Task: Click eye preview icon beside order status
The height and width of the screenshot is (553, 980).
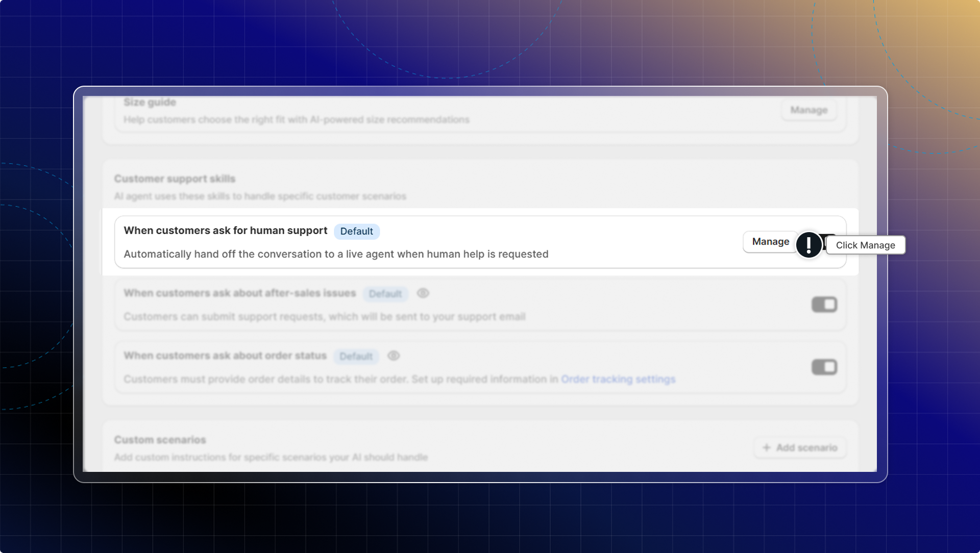Action: pos(393,356)
